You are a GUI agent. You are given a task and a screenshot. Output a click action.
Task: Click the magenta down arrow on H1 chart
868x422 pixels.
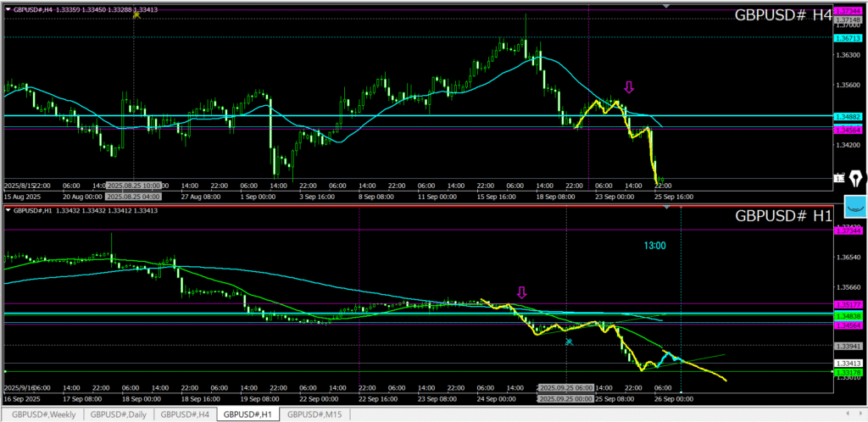pos(520,292)
